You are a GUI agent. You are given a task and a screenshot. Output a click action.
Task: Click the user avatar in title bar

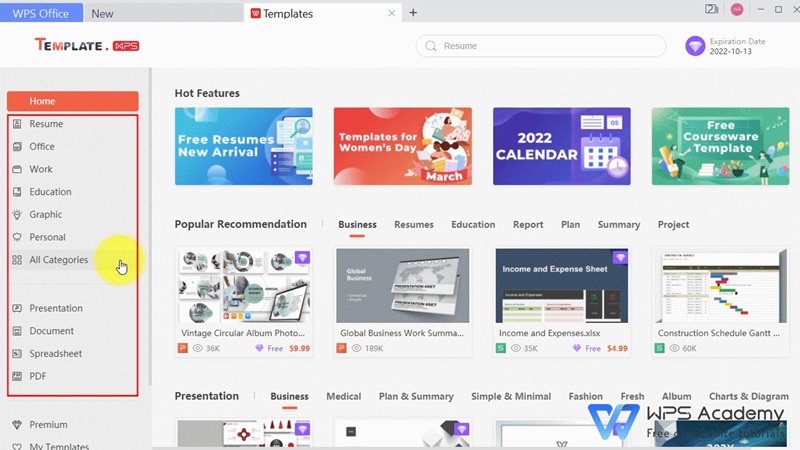click(737, 9)
